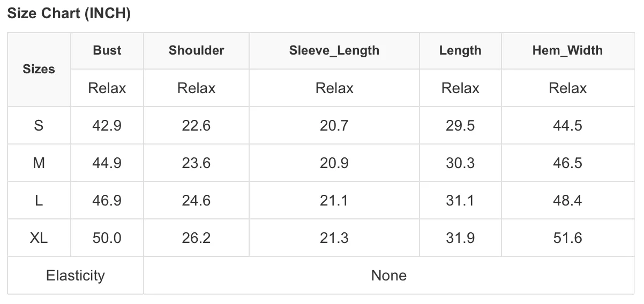Select the Relax label under Bust

pyautogui.click(x=107, y=88)
